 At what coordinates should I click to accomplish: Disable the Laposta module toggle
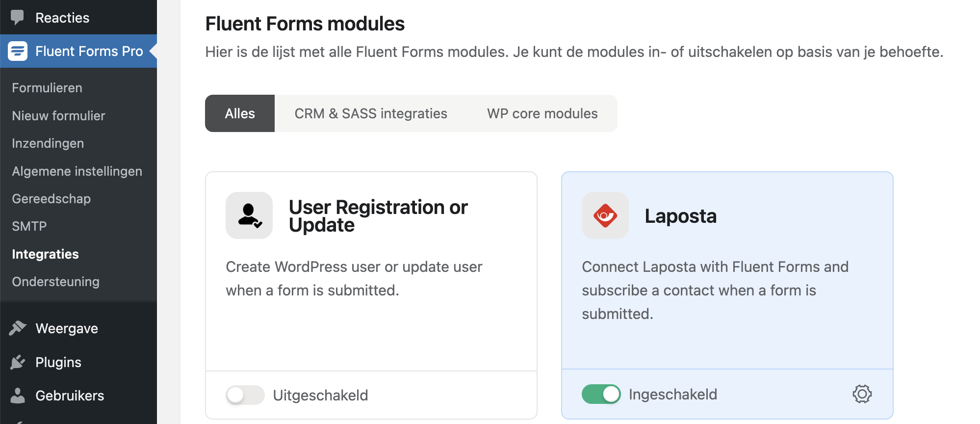[601, 394]
